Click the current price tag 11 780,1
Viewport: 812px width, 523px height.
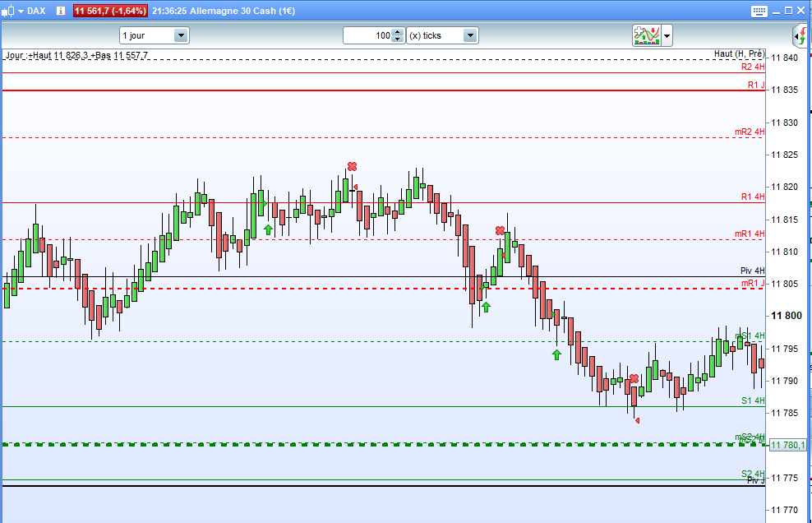click(x=787, y=445)
